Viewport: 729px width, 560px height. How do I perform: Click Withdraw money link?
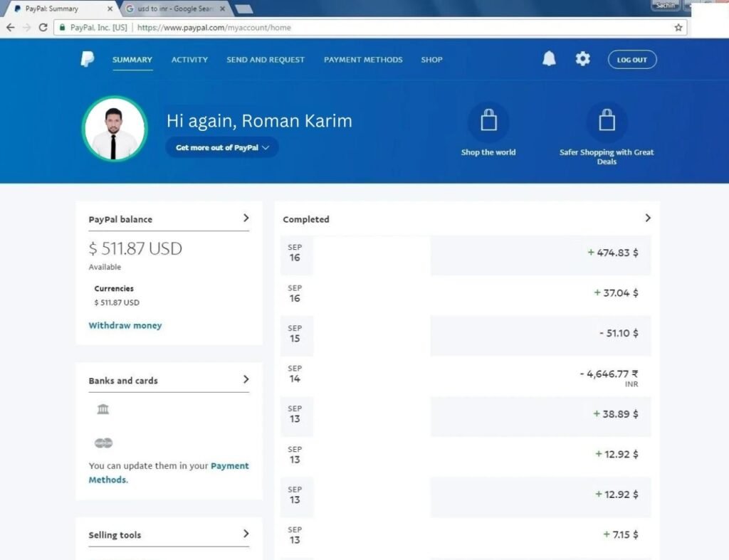pyautogui.click(x=125, y=325)
